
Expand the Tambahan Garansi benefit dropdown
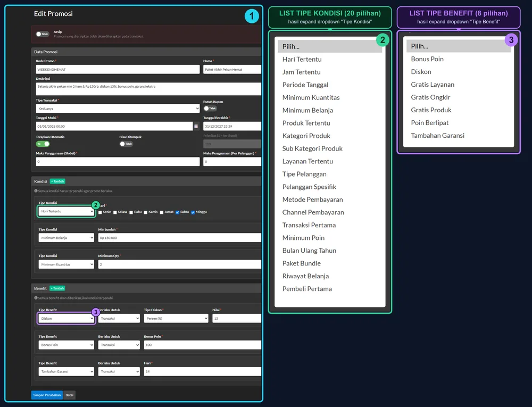click(66, 371)
